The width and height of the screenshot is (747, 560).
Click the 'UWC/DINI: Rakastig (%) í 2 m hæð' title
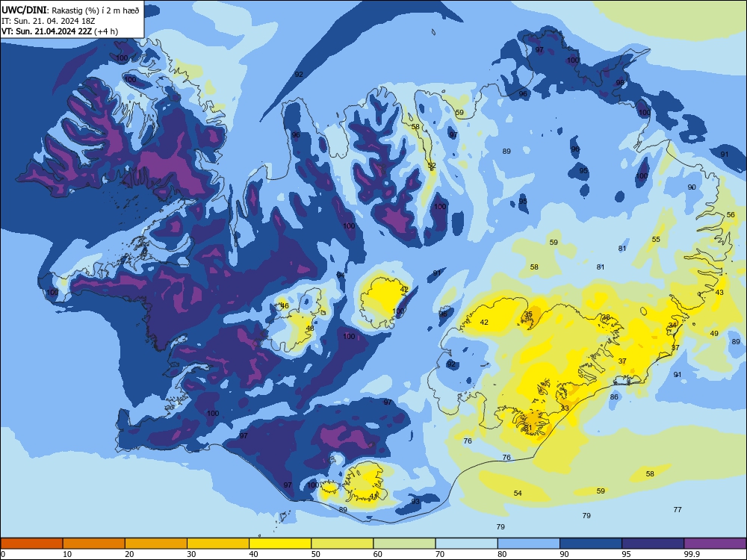click(70, 10)
